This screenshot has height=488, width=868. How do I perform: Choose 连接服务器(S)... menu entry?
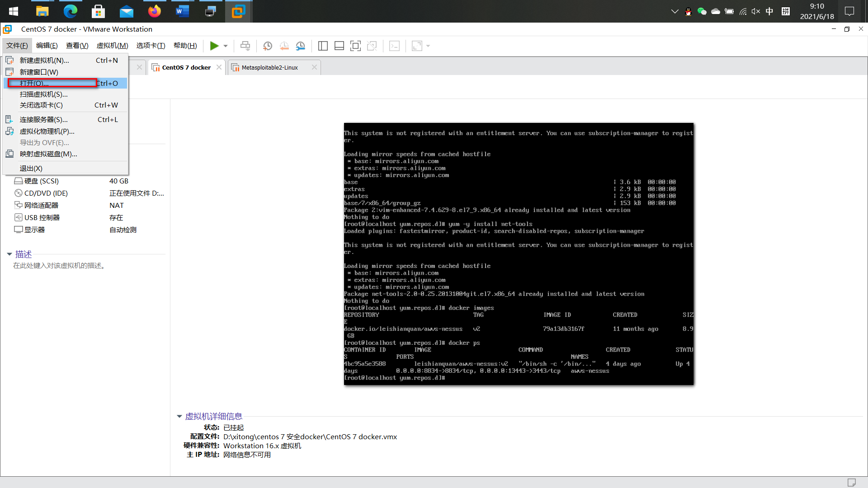click(x=43, y=120)
